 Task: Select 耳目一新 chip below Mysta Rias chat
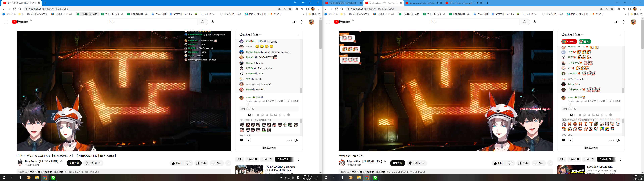click(589, 159)
